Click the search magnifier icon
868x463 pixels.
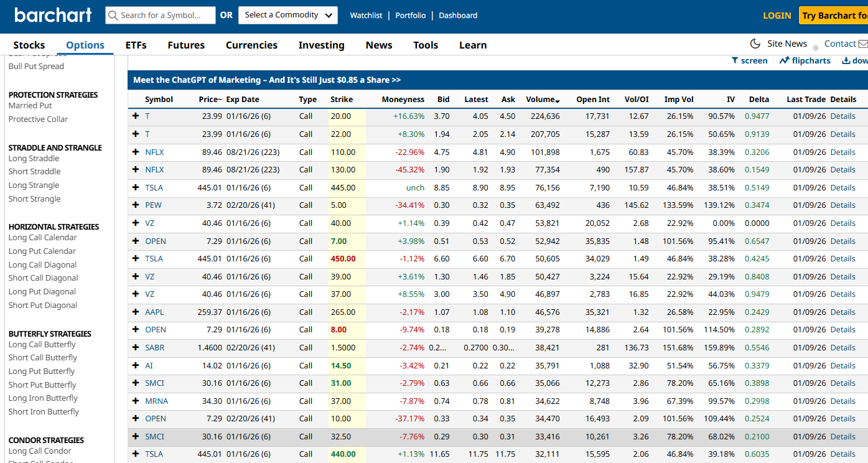click(113, 15)
